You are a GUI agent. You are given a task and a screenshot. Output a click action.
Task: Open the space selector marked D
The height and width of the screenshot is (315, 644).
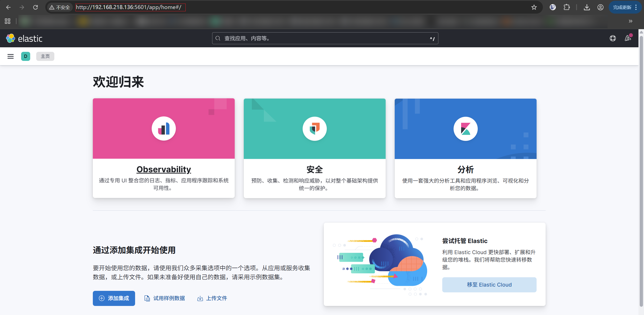(x=25, y=56)
